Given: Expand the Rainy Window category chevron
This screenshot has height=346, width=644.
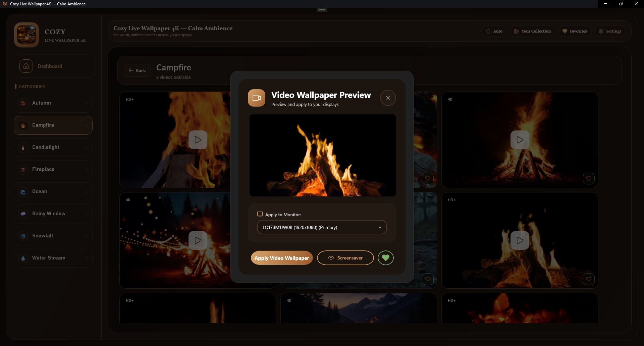Looking at the screenshot, I should (x=87, y=214).
